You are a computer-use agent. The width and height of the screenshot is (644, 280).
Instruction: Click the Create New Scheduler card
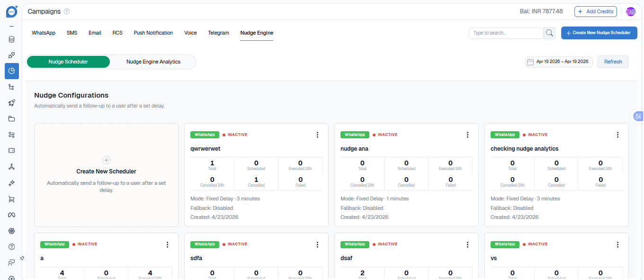107,175
